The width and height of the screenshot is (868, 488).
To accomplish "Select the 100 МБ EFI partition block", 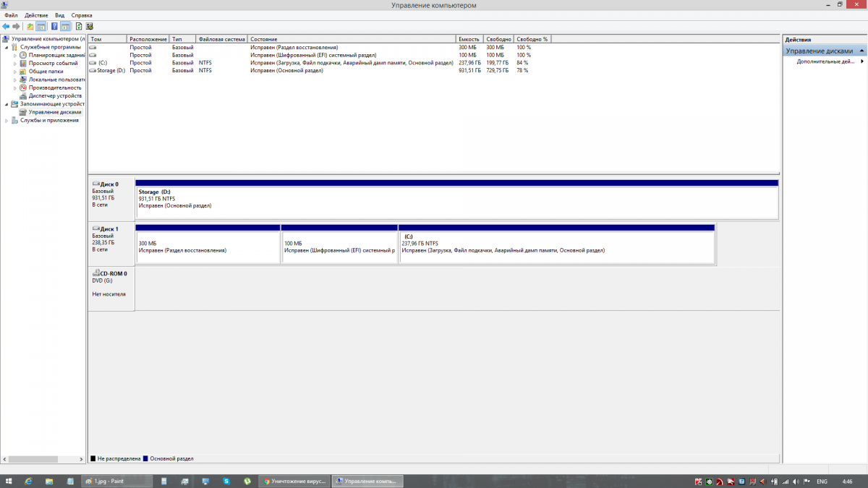I will coord(339,244).
